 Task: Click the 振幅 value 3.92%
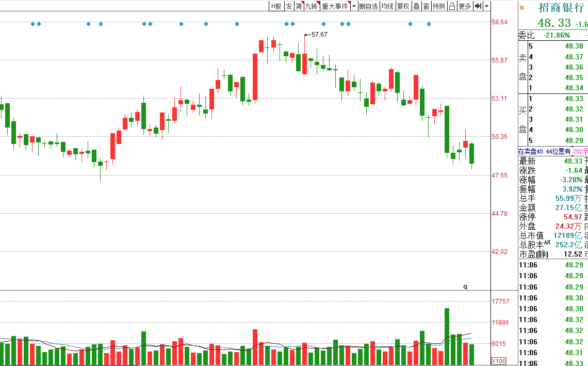click(572, 189)
